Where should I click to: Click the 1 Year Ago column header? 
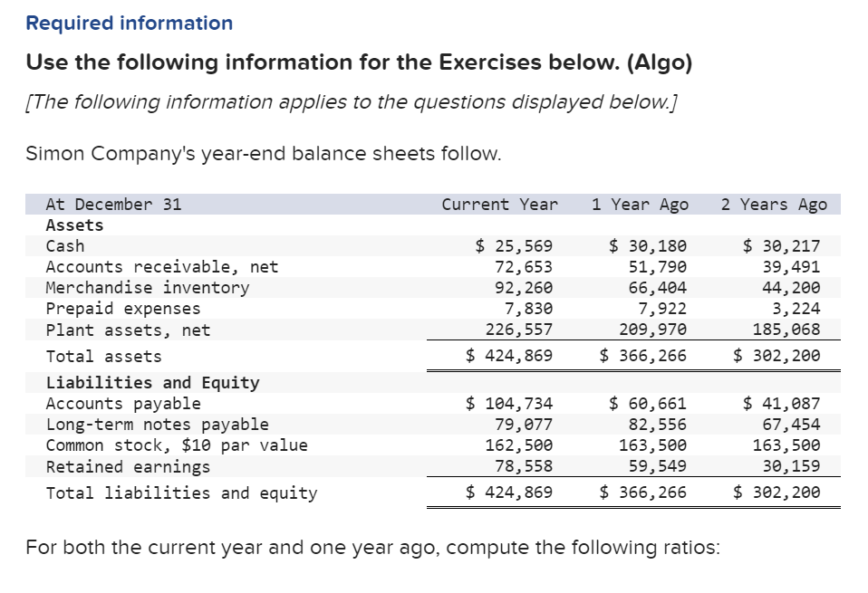pyautogui.click(x=640, y=204)
